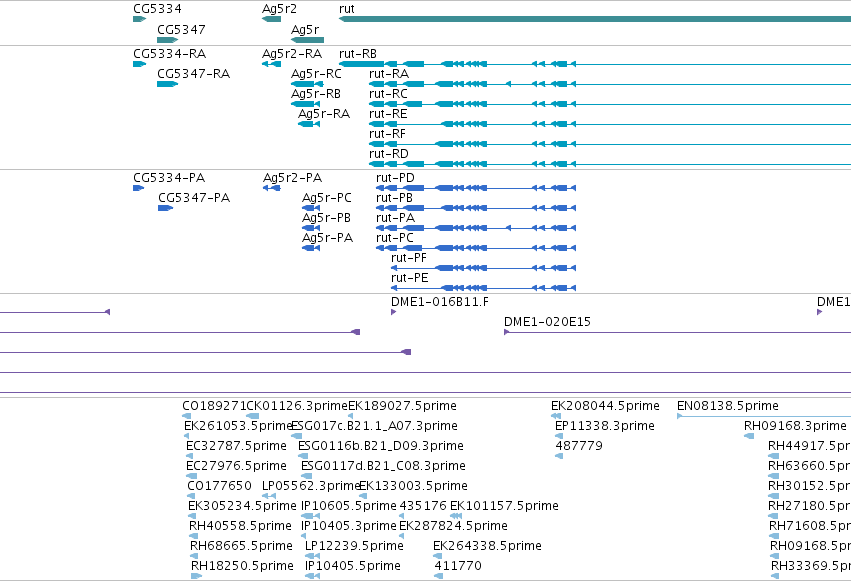Select the rut-PC protein label

point(395,238)
